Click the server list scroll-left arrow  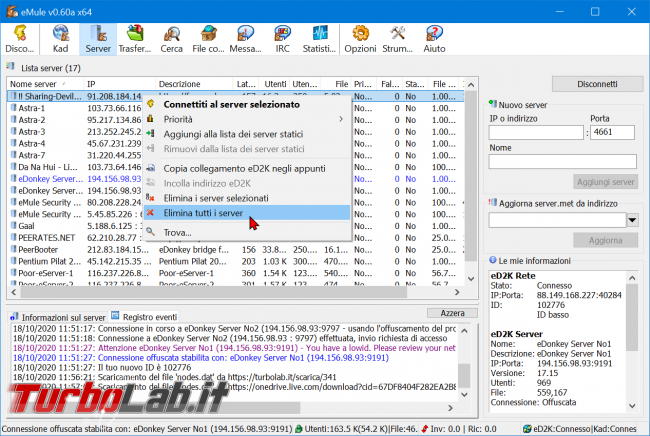coord(13,292)
